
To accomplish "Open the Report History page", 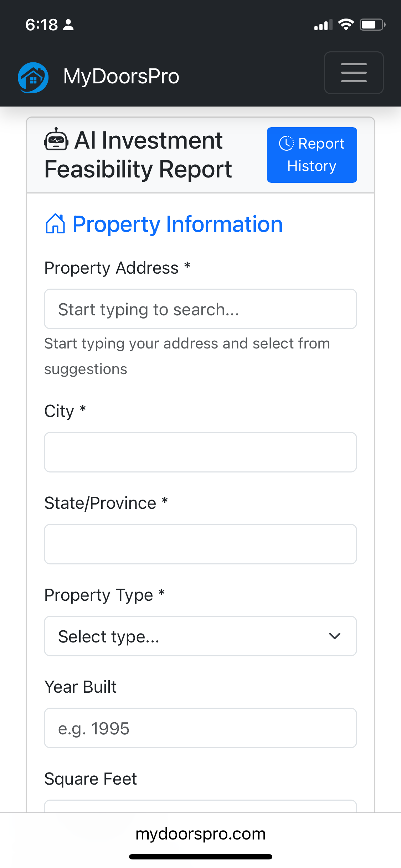I will coord(312,155).
